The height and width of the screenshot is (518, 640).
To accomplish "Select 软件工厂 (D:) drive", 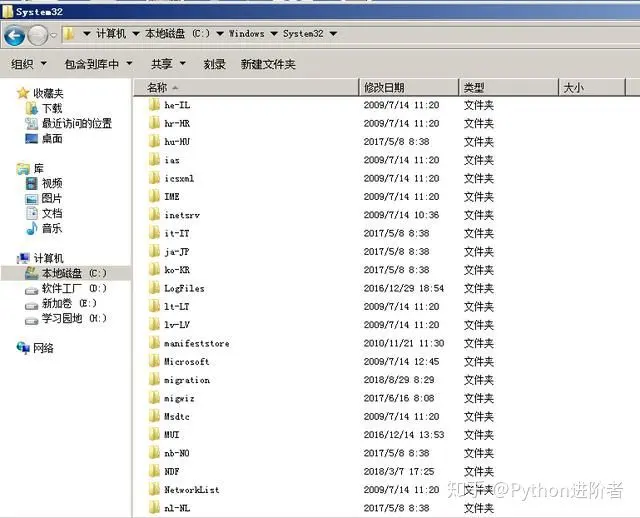I will tap(66, 289).
